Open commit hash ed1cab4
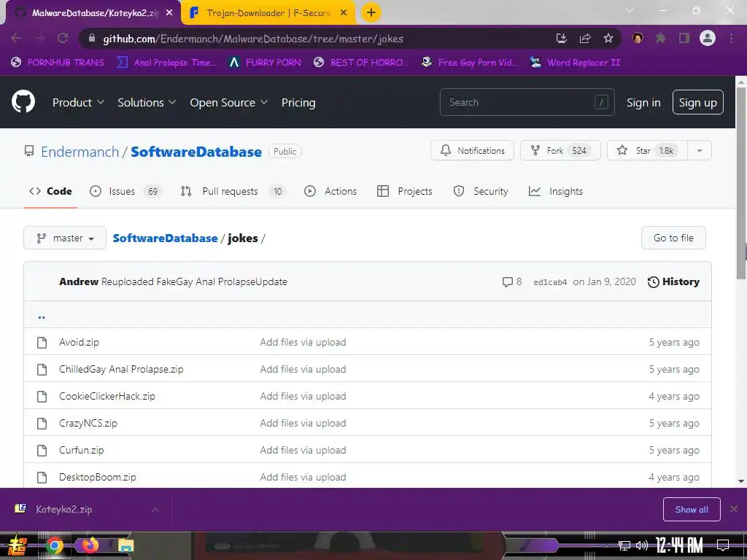 point(550,282)
